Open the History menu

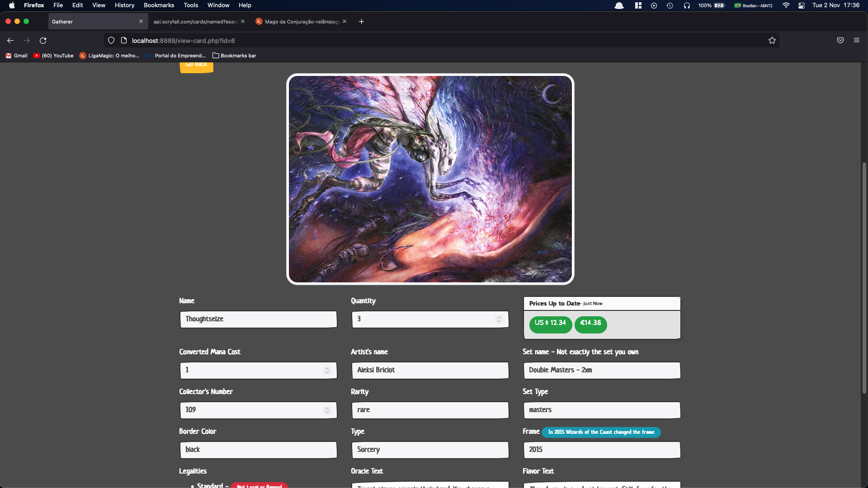(x=124, y=5)
